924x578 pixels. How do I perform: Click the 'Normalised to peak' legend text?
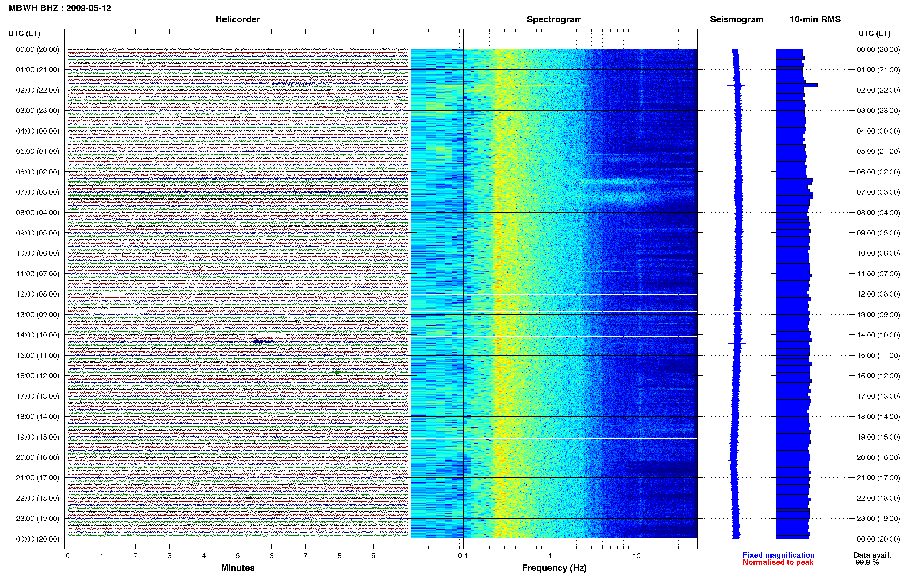click(x=778, y=562)
